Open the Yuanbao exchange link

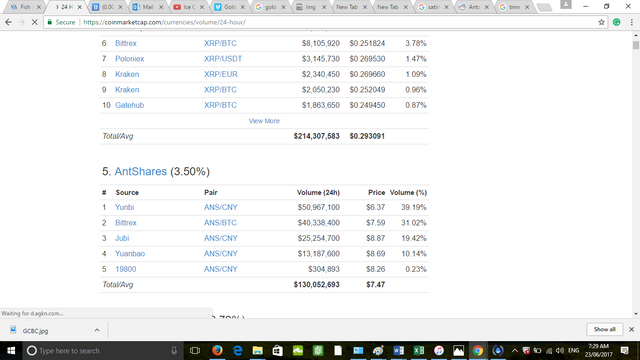tap(130, 254)
